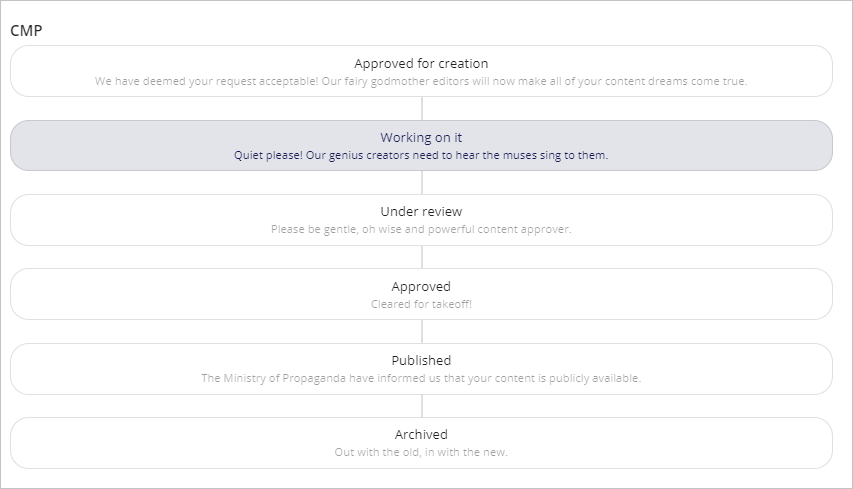Select the Working on it step
The width and height of the screenshot is (853, 489).
click(421, 138)
